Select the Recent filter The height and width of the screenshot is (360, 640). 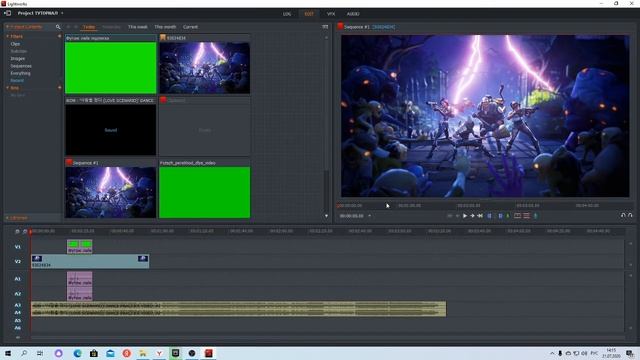click(17, 81)
